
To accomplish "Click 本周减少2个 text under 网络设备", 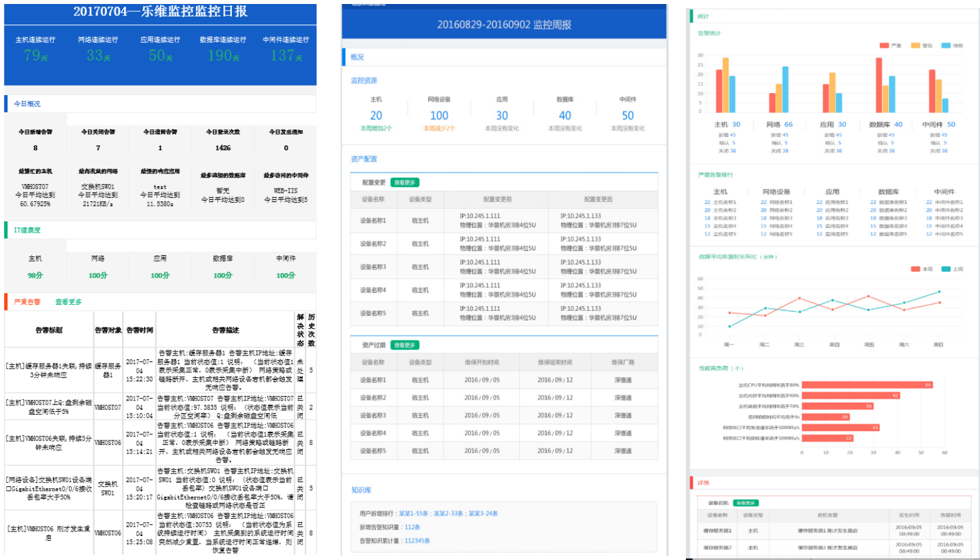I will (440, 129).
